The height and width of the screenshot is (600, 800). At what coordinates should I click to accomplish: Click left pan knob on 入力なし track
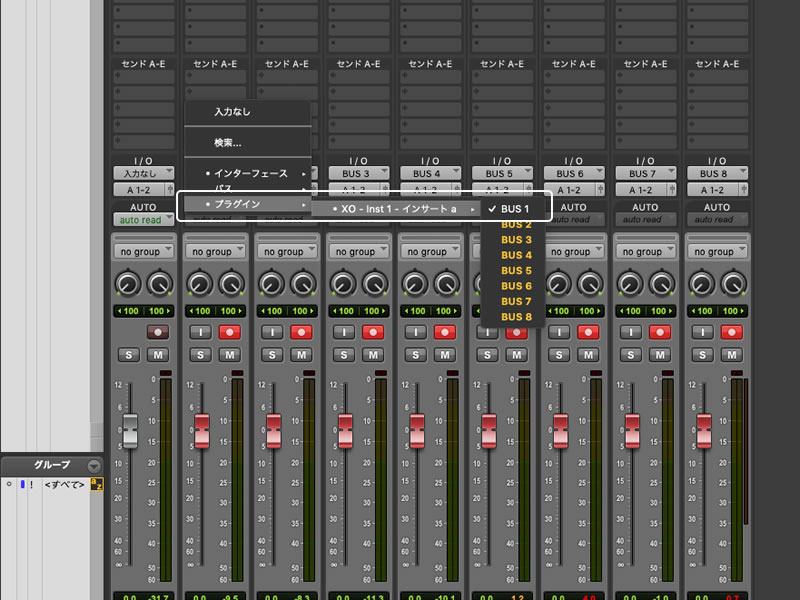(x=128, y=284)
